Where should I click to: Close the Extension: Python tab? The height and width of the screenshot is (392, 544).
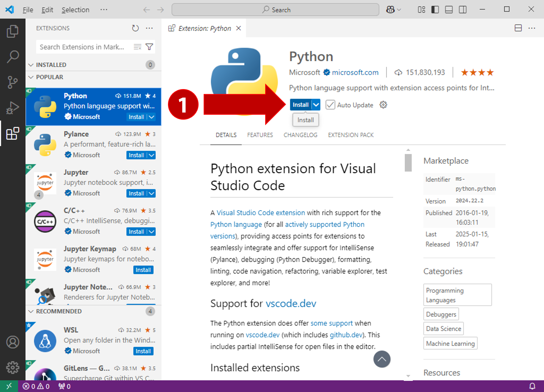(239, 28)
